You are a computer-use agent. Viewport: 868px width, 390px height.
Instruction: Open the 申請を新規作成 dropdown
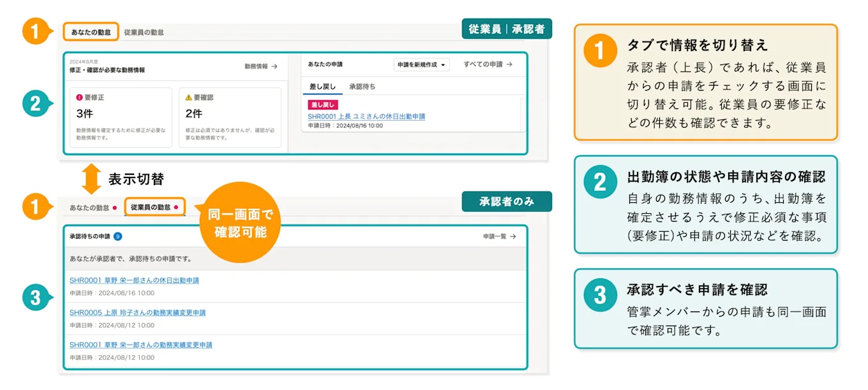[422, 65]
